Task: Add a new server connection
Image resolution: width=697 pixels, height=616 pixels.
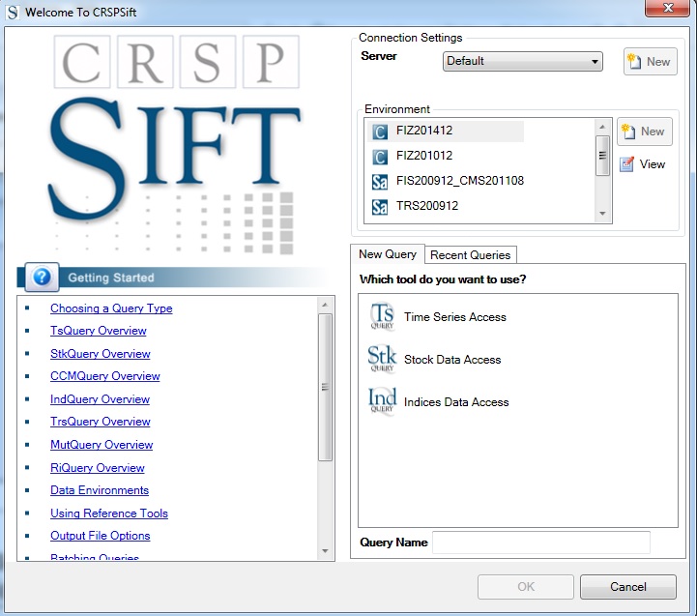Action: pos(650,61)
